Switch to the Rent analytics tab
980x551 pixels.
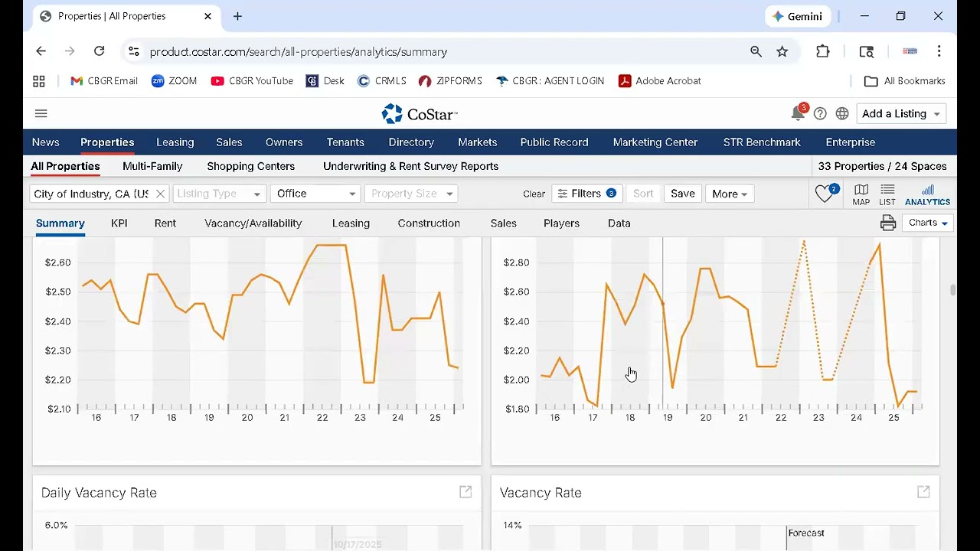coord(165,223)
